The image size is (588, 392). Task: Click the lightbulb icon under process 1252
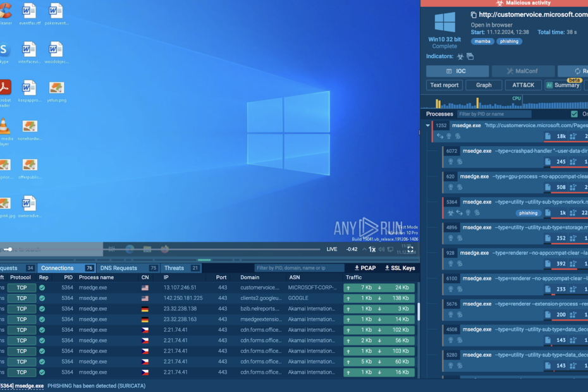tap(449, 136)
